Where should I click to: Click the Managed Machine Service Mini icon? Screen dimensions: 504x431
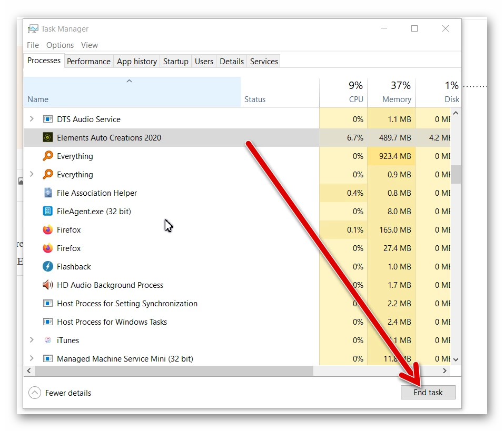pos(48,358)
